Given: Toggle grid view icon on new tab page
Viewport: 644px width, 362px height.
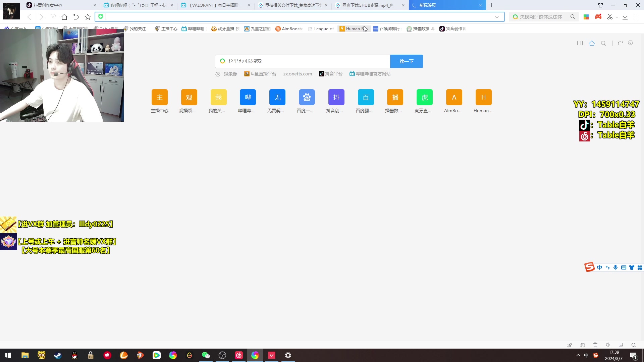Looking at the screenshot, I should tap(580, 43).
